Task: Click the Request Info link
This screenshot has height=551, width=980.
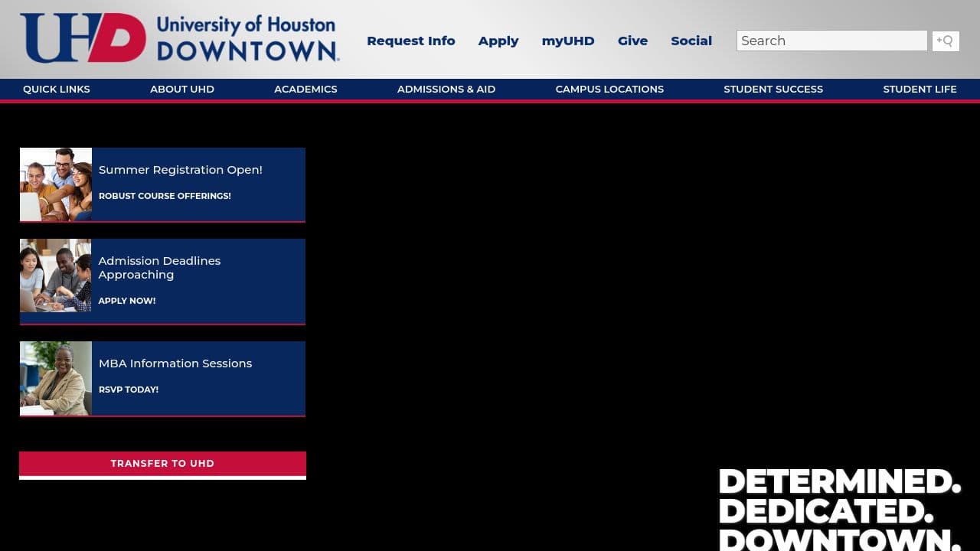Action: (411, 41)
